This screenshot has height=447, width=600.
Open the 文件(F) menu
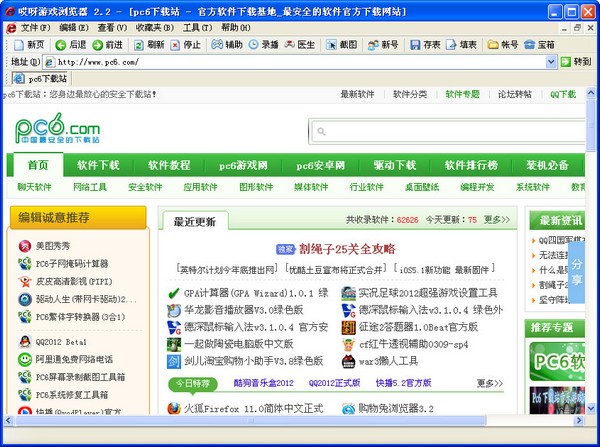(35, 28)
